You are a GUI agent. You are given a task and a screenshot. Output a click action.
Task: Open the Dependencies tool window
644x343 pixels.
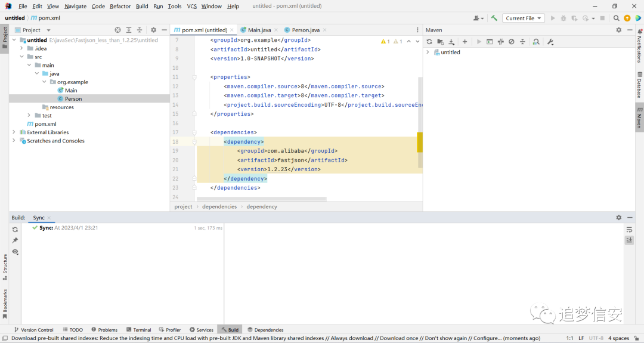(265, 330)
